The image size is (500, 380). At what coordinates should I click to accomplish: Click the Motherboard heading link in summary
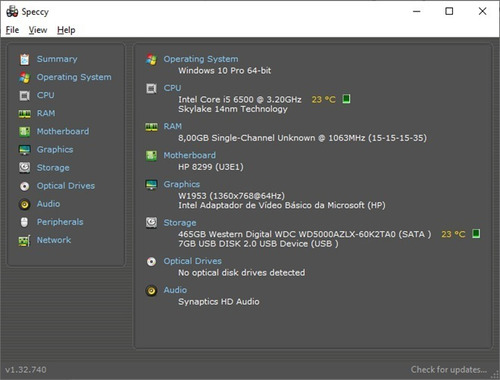pyautogui.click(x=190, y=155)
